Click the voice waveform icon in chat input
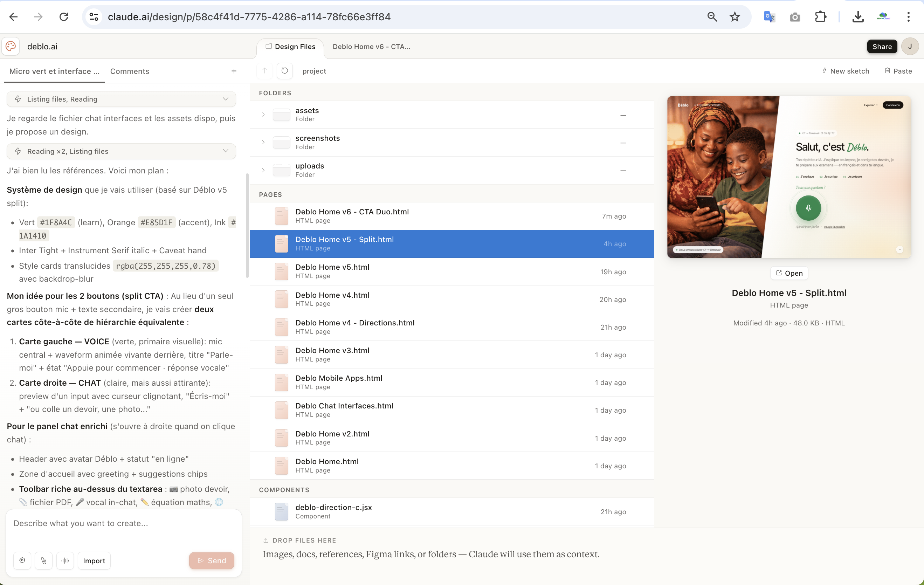This screenshot has width=924, height=585. click(65, 560)
